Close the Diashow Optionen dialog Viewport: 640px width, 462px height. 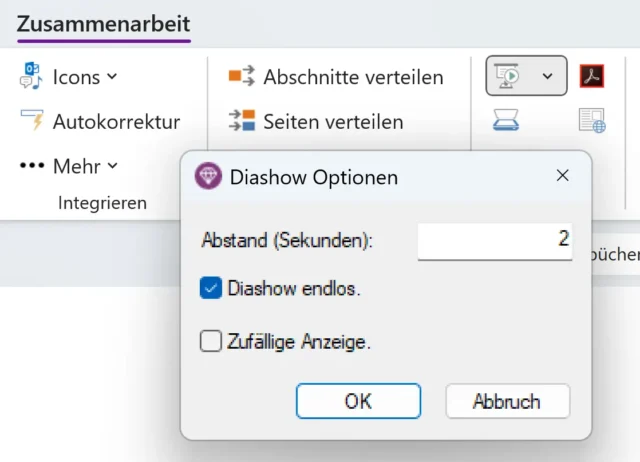pyautogui.click(x=563, y=176)
